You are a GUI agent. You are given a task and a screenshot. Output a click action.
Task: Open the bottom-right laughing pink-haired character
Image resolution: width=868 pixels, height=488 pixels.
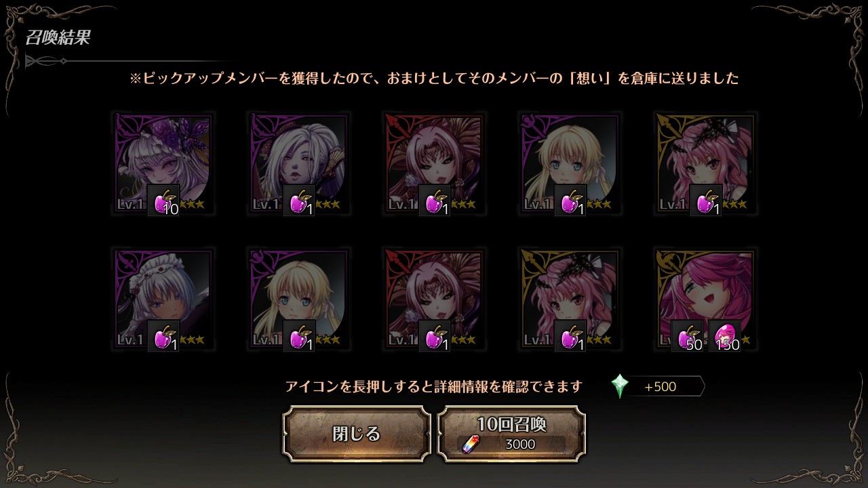[x=706, y=299]
